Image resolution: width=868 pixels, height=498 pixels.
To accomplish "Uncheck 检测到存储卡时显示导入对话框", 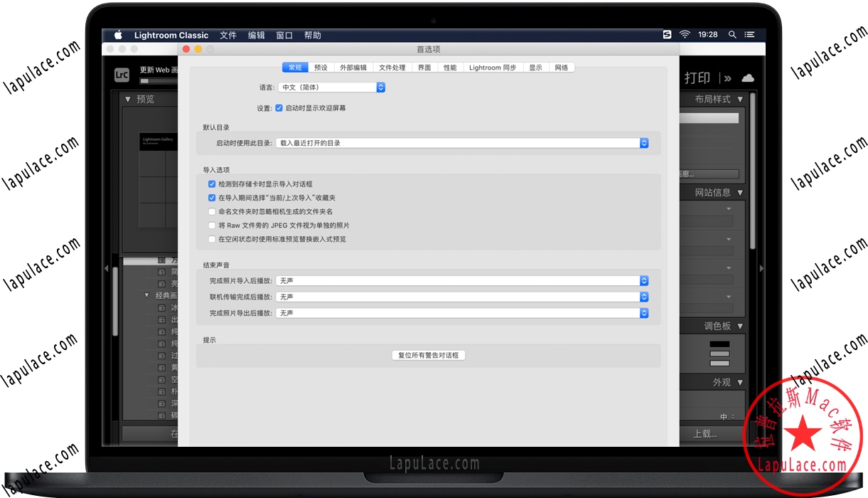I will [212, 184].
